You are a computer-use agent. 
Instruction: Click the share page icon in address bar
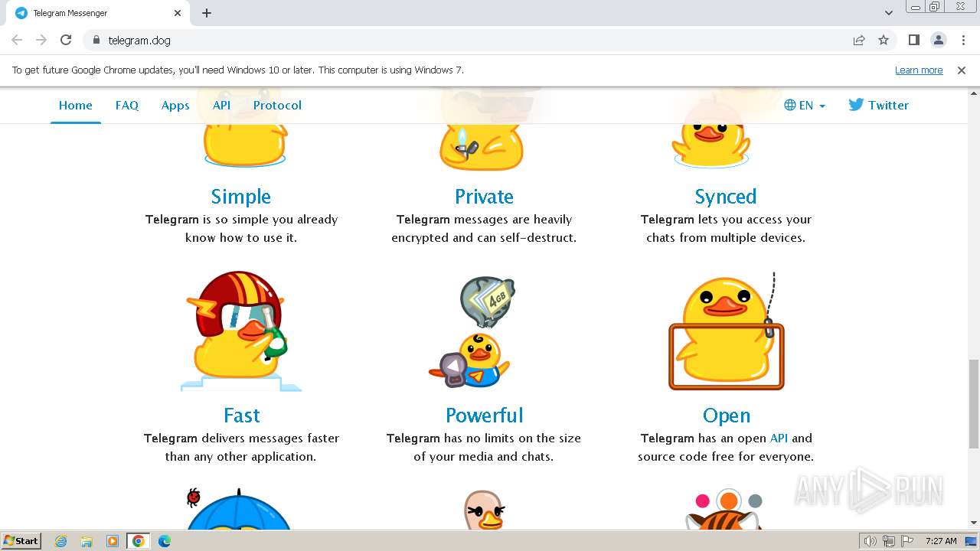click(859, 40)
